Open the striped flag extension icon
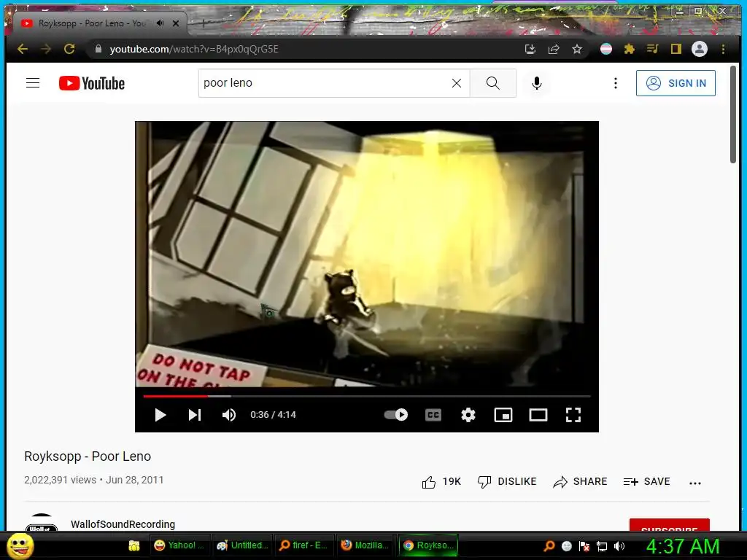747x560 pixels. click(606, 49)
